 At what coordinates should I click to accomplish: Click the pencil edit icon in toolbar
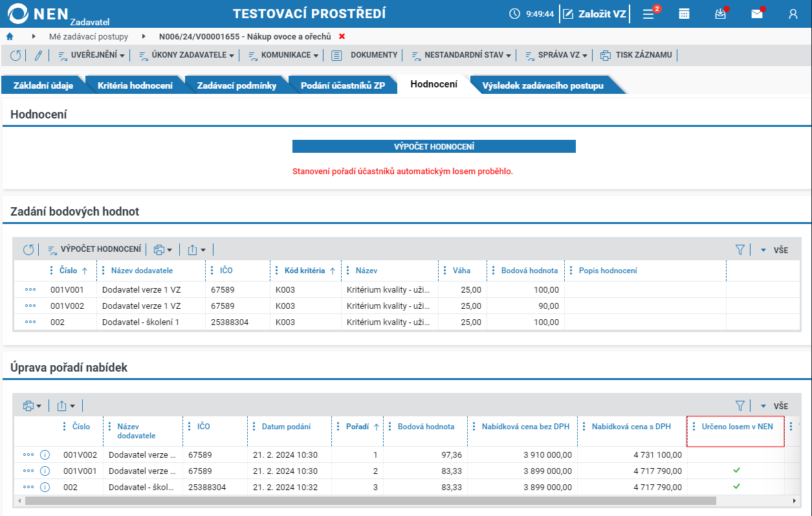(38, 56)
